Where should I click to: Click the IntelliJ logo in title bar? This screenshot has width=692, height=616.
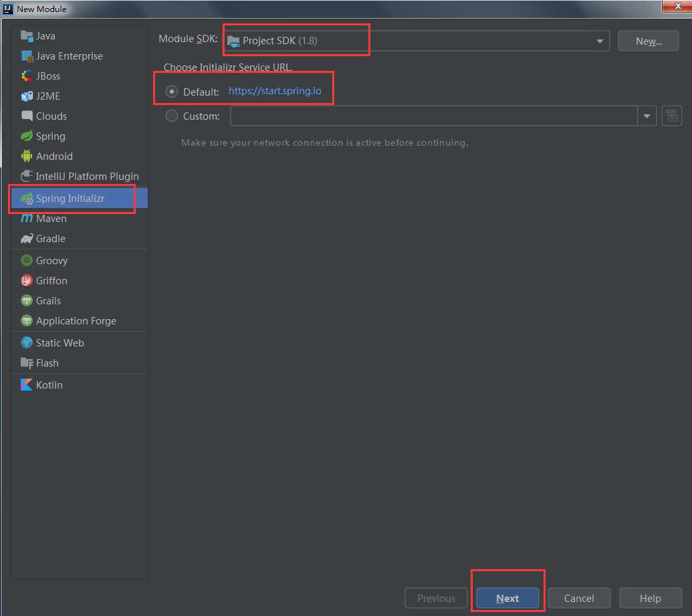7,9
